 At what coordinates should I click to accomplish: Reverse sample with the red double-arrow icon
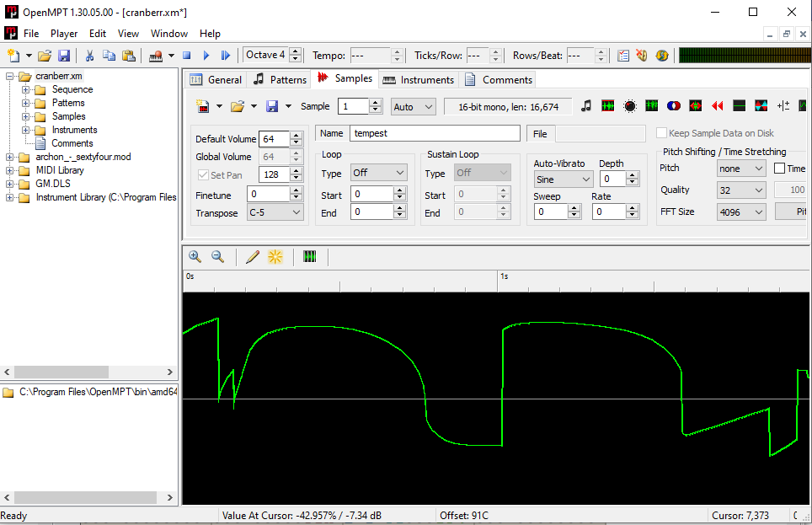(x=717, y=105)
